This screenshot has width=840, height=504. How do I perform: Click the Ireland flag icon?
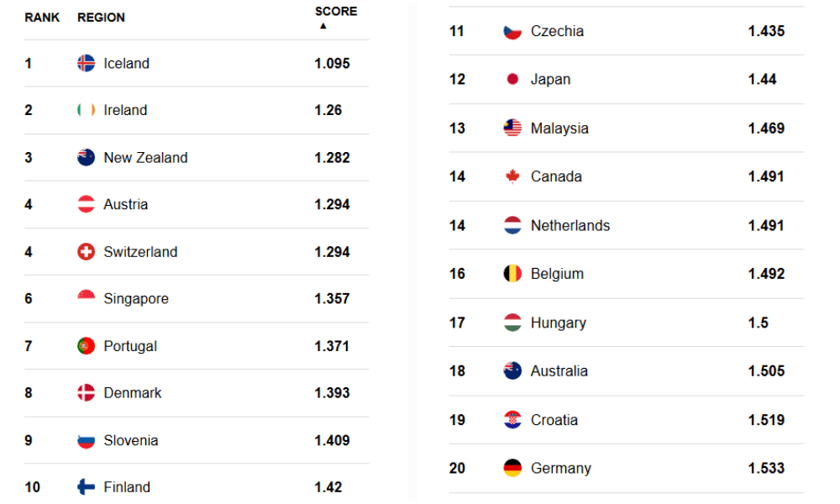click(x=86, y=110)
